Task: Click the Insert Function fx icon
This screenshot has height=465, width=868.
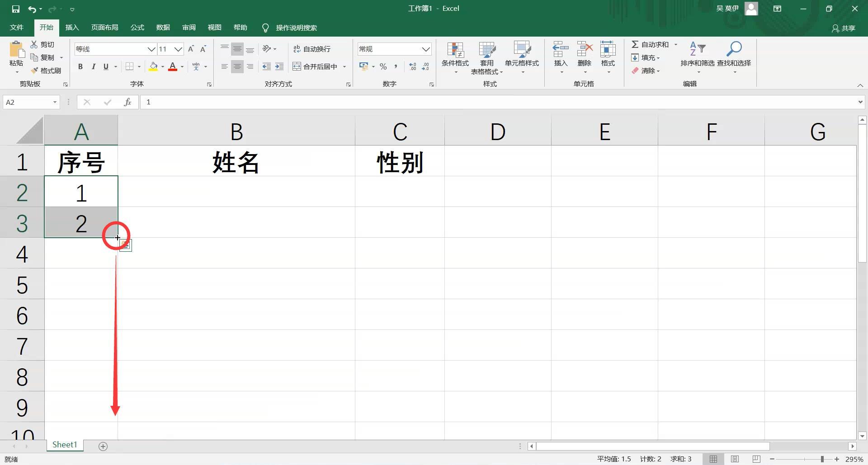Action: click(x=127, y=102)
